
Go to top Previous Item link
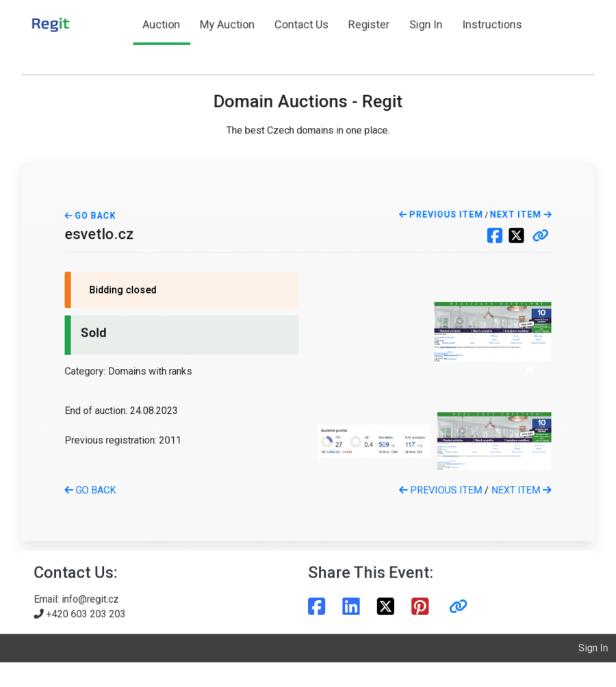coord(441,214)
